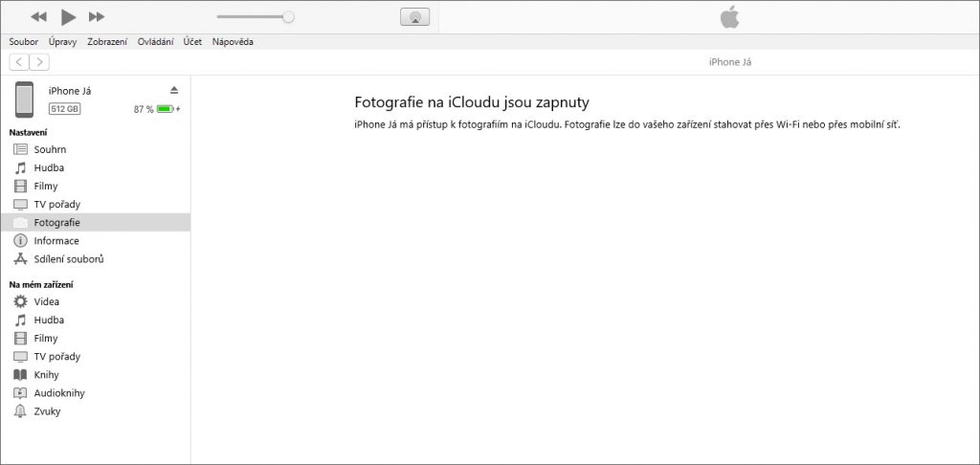Click the Play button

click(x=67, y=16)
